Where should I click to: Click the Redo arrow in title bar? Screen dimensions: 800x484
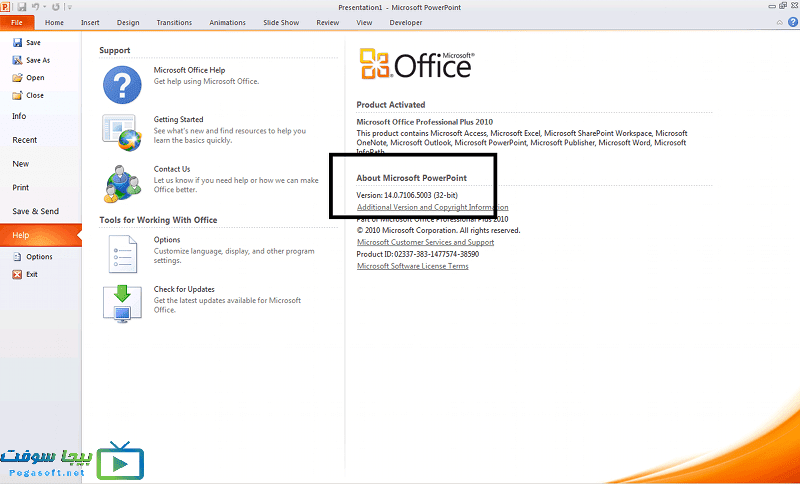point(56,7)
